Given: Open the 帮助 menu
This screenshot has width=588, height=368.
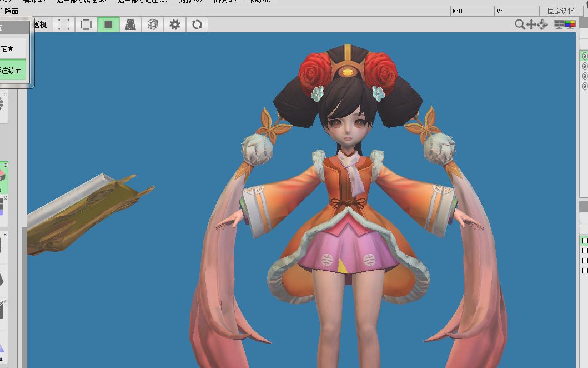Looking at the screenshot, I should pos(259,1).
